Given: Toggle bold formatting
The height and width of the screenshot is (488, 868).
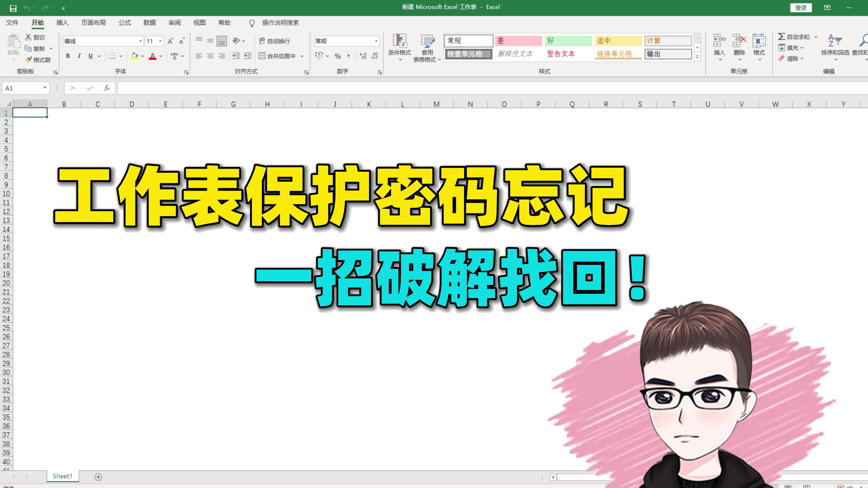Looking at the screenshot, I should coord(68,56).
